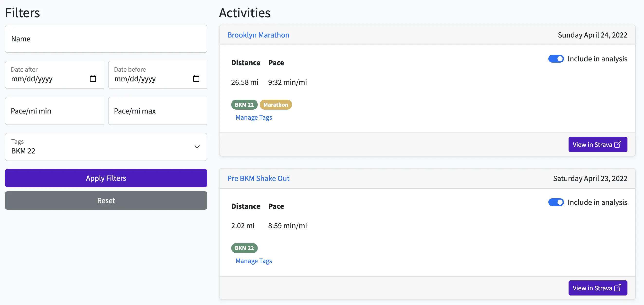
Task: Click the Filters heading
Action: [22, 13]
